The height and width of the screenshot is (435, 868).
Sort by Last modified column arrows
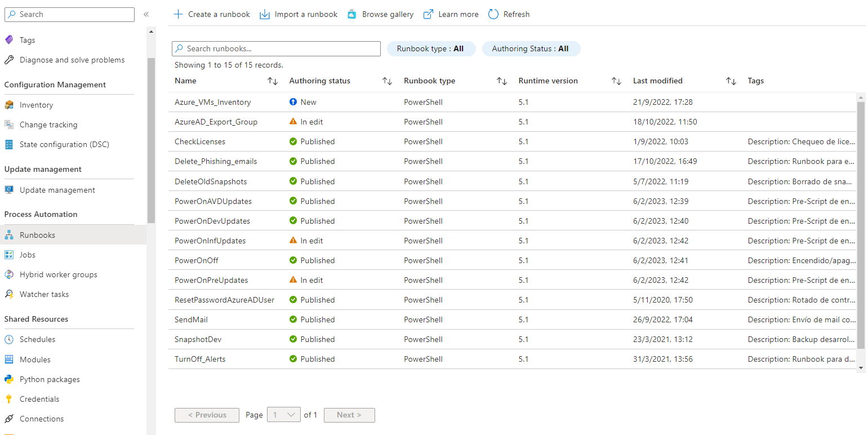pos(731,81)
